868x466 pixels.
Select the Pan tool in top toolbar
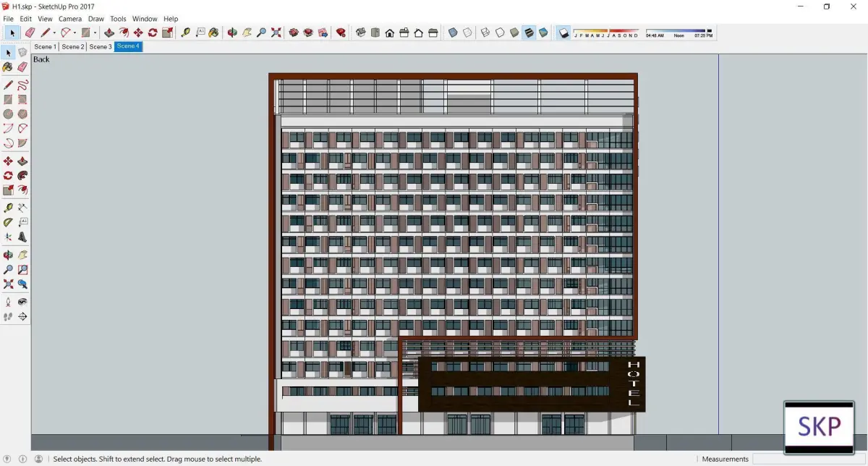[247, 33]
